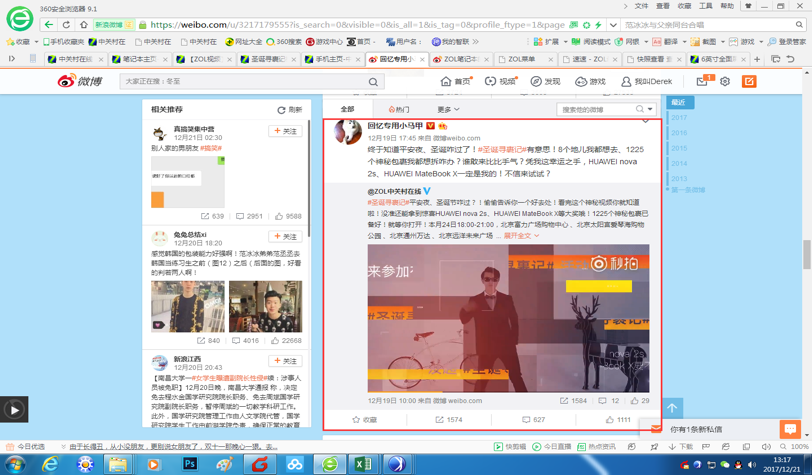
Task: Open Photoshop from the taskbar
Action: click(x=190, y=464)
